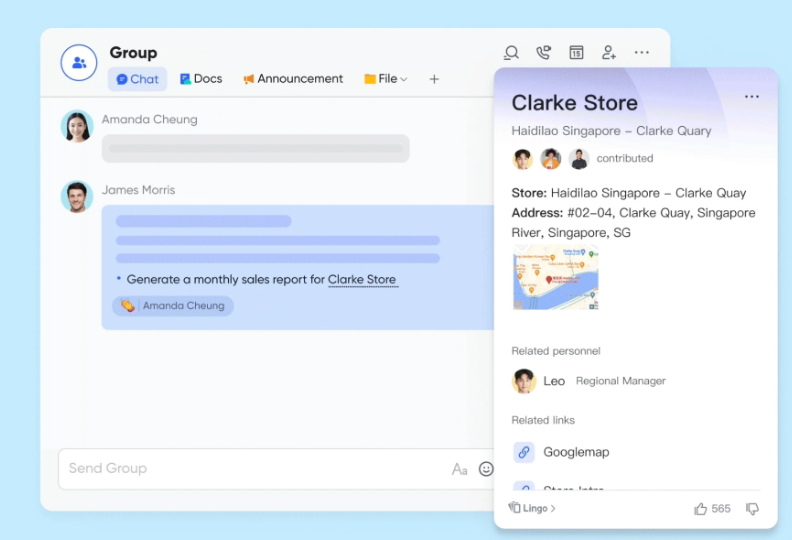Open Leo's avatar under Related personnel
Viewport: 792px width, 540px height.
coord(524,381)
